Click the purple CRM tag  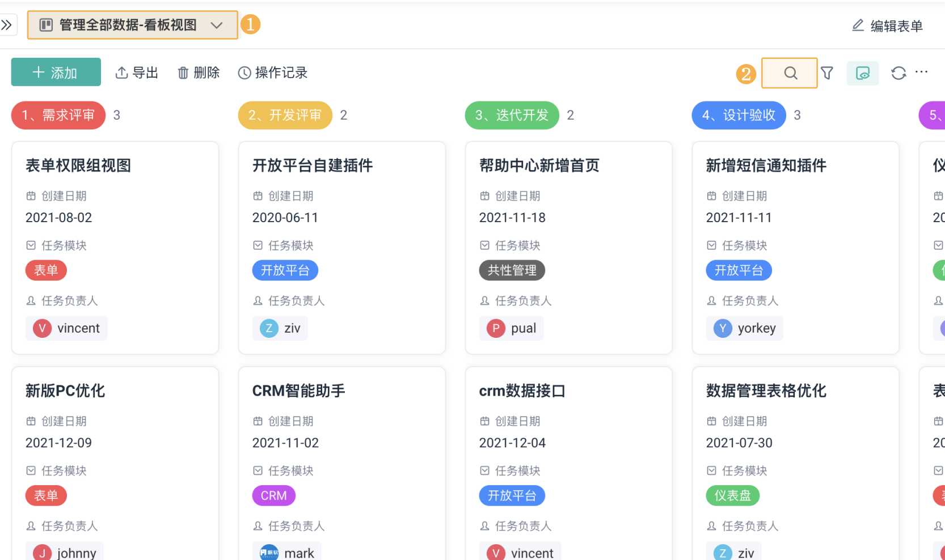click(x=274, y=496)
